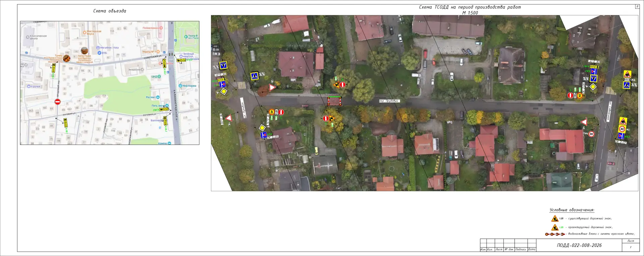This screenshot has height=256, width=644.
Task: Select the scale label М 1:500
Action: pyautogui.click(x=470, y=13)
